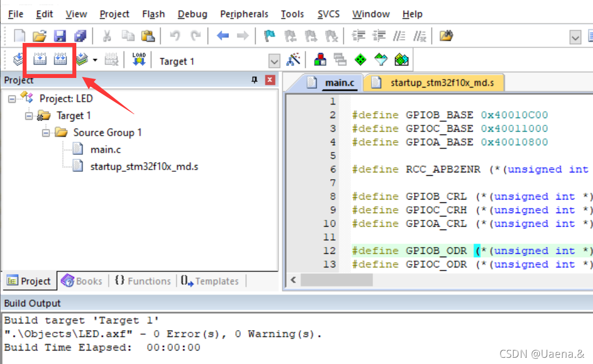This screenshot has width=593, height=364.
Task: Save the current file
Action: (60, 36)
